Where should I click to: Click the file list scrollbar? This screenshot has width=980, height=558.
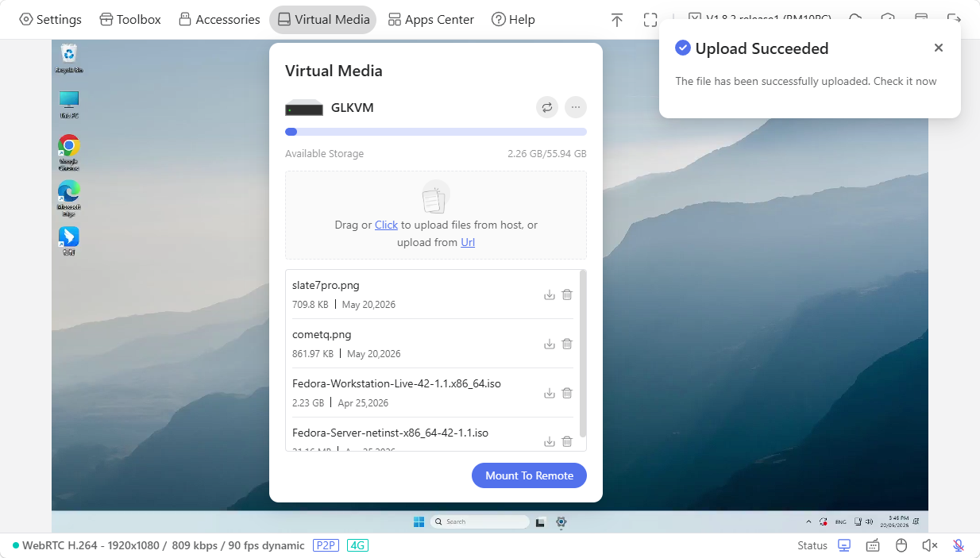pyautogui.click(x=583, y=354)
